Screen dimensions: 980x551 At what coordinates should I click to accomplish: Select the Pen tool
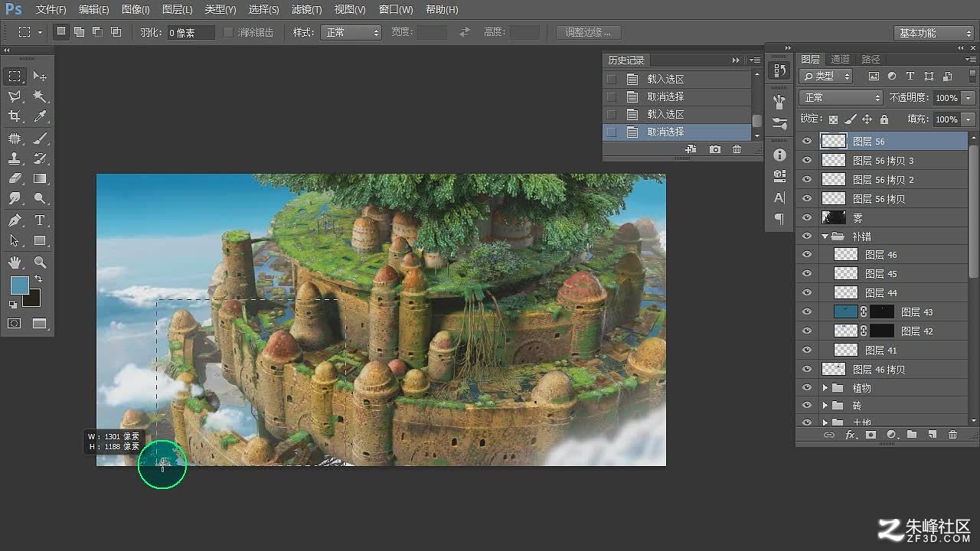point(15,220)
